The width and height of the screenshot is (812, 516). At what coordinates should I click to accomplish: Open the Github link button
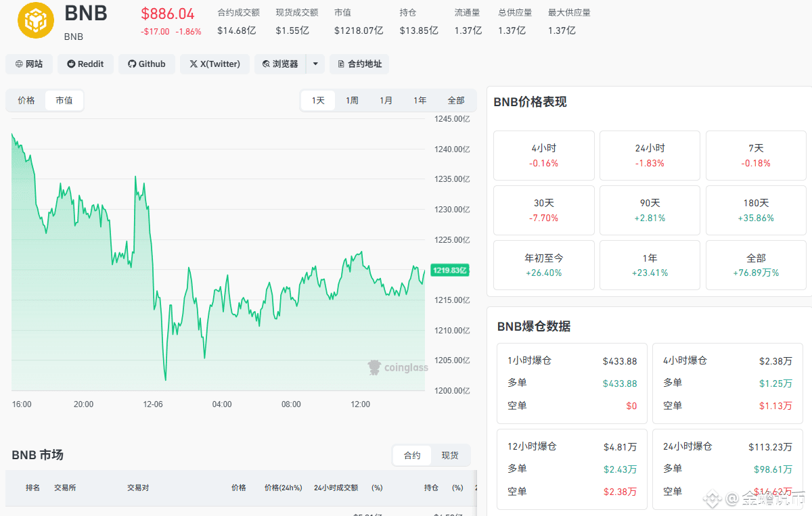click(147, 64)
